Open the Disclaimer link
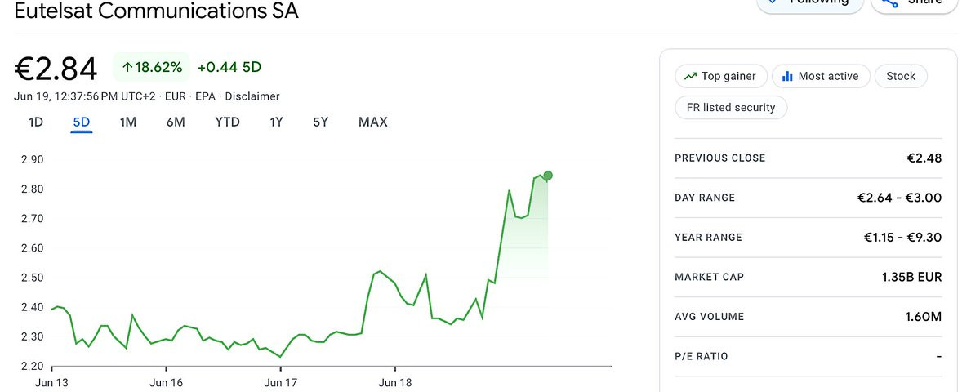Image resolution: width=980 pixels, height=392 pixels. tap(252, 96)
